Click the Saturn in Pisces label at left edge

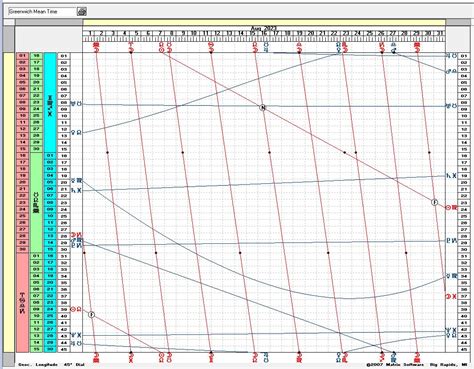pyautogui.click(x=76, y=190)
